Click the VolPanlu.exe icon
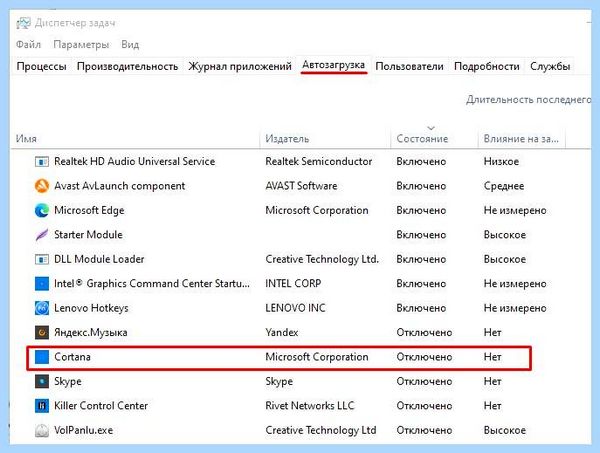The width and height of the screenshot is (600, 453). tap(42, 430)
